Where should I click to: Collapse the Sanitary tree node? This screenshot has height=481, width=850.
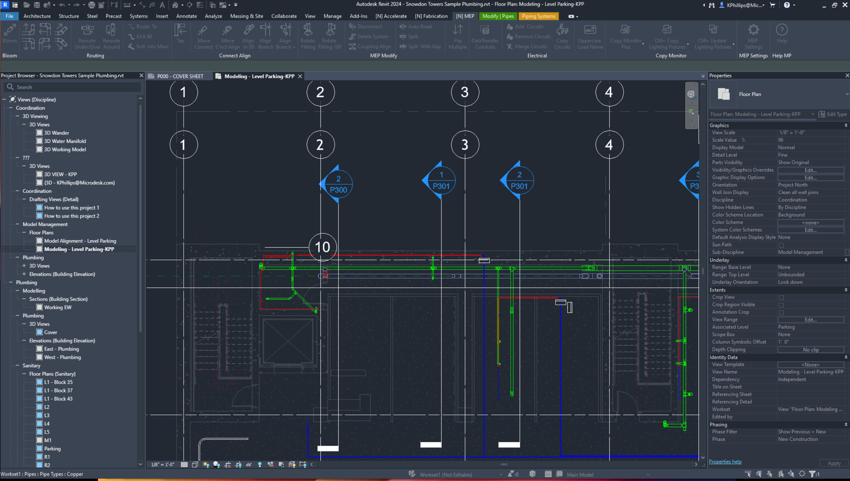click(17, 365)
